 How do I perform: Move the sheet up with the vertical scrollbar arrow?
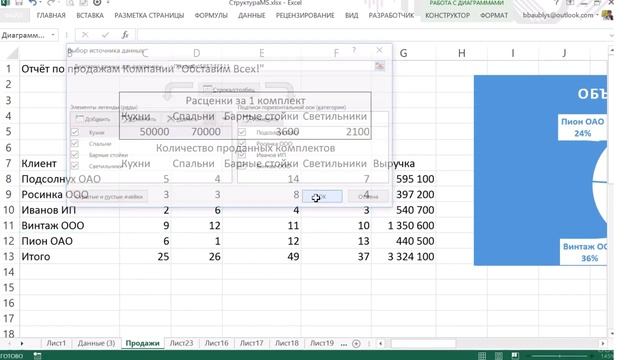611,51
